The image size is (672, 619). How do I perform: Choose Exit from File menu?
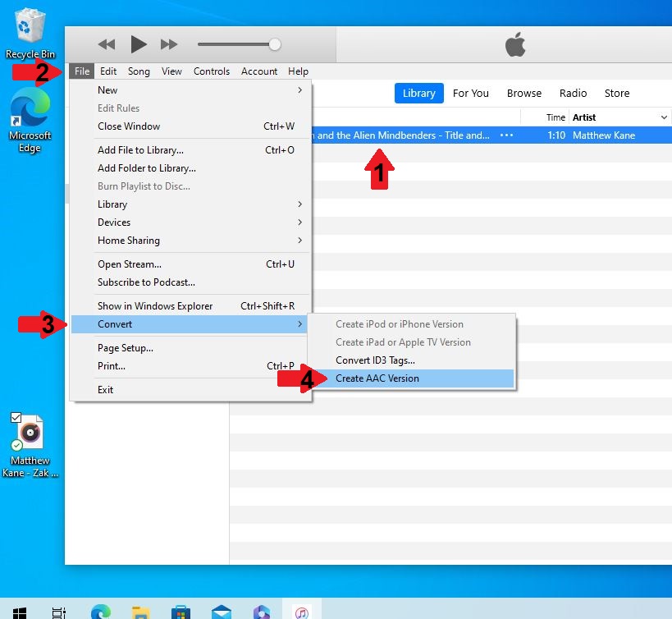[190, 390]
